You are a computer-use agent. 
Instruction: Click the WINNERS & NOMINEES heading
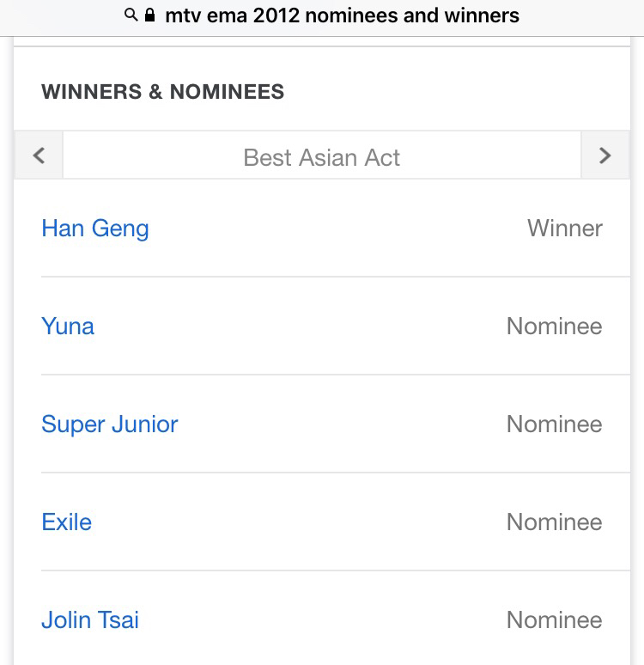pyautogui.click(x=163, y=92)
